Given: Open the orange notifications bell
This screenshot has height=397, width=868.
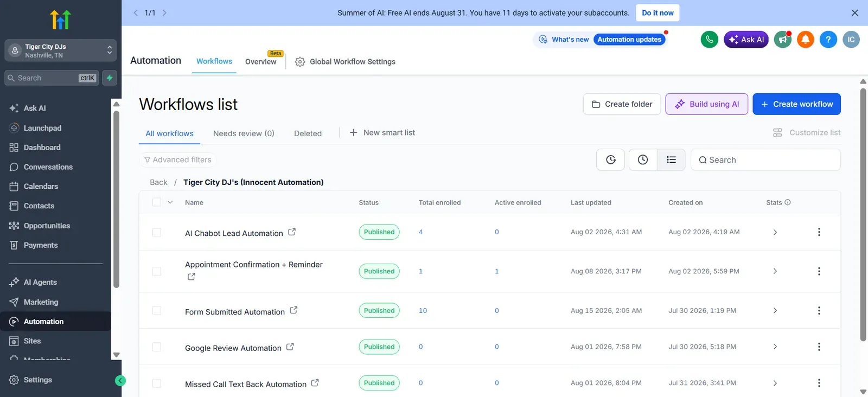Looking at the screenshot, I should pyautogui.click(x=806, y=40).
